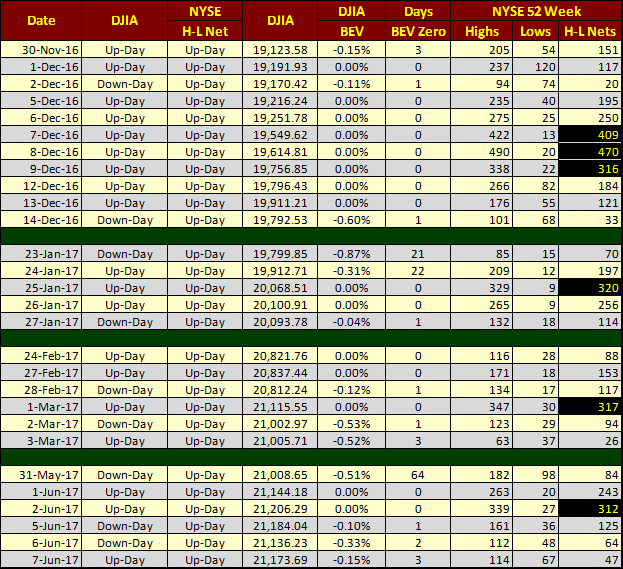Select the date cell 26-Jan-17

point(41,305)
